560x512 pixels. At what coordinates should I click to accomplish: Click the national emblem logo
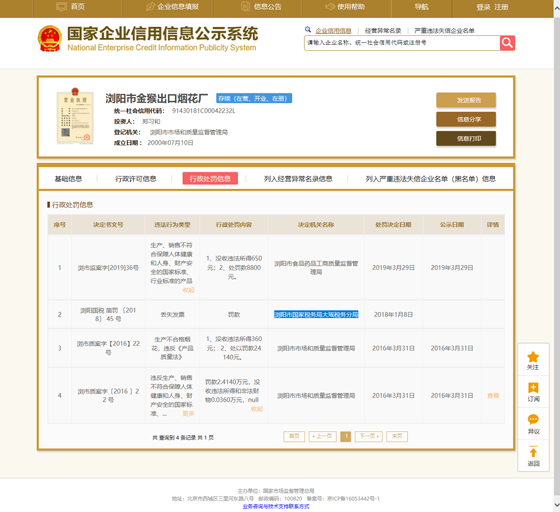pos(50,38)
